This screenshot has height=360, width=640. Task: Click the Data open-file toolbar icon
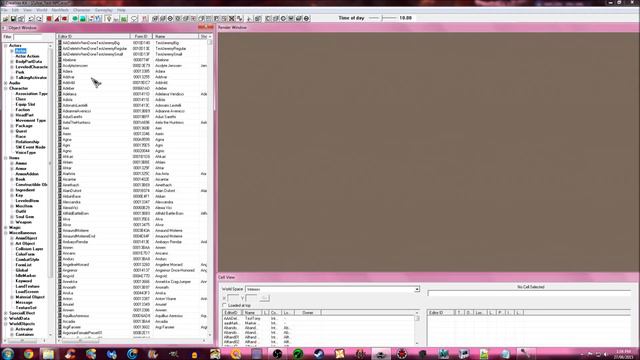coord(6,19)
